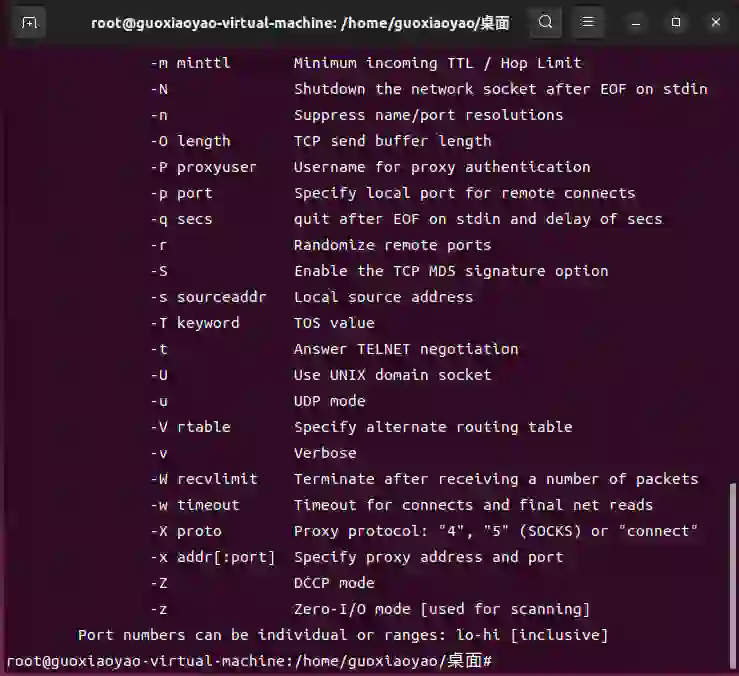Screen dimensions: 739x676
Task: Click the "-x addr[:port]" option flag
Action: [x=212, y=557]
